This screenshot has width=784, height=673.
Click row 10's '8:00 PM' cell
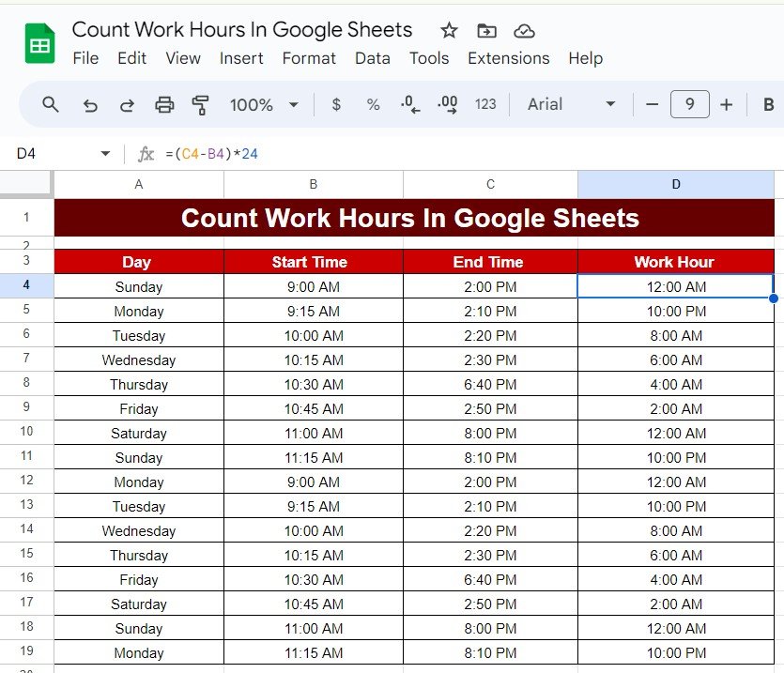490,433
